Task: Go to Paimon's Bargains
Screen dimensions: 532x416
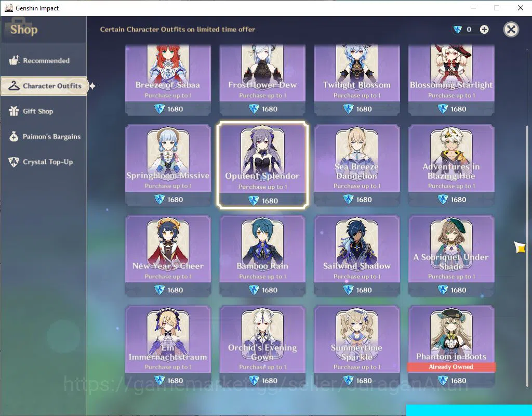Action: 44,137
